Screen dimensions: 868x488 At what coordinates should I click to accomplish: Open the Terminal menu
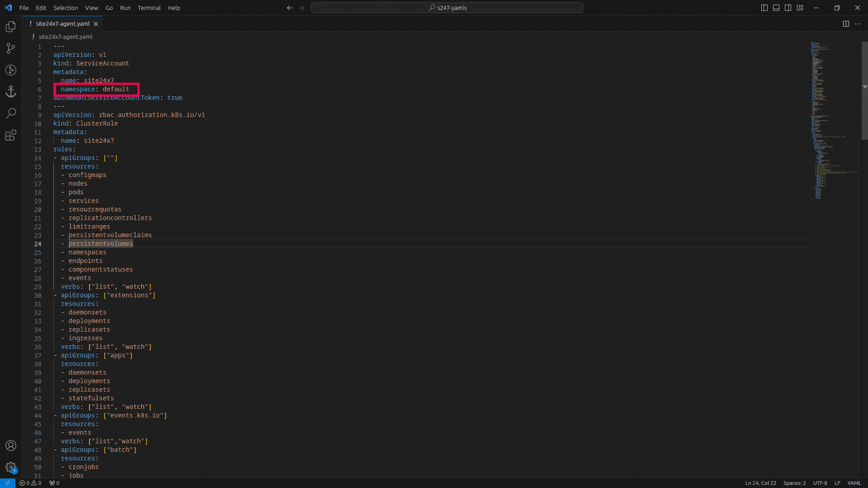pyautogui.click(x=149, y=8)
